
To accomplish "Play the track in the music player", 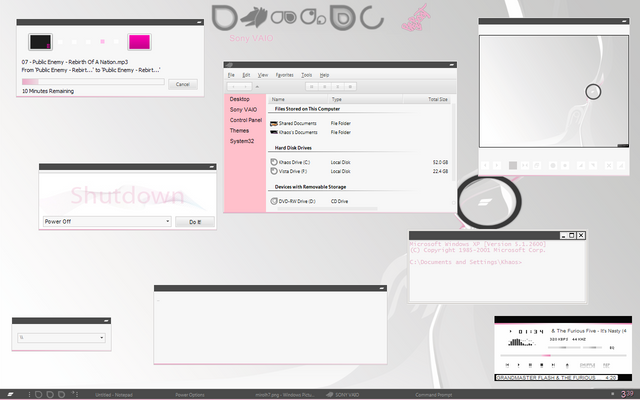I will [518, 365].
